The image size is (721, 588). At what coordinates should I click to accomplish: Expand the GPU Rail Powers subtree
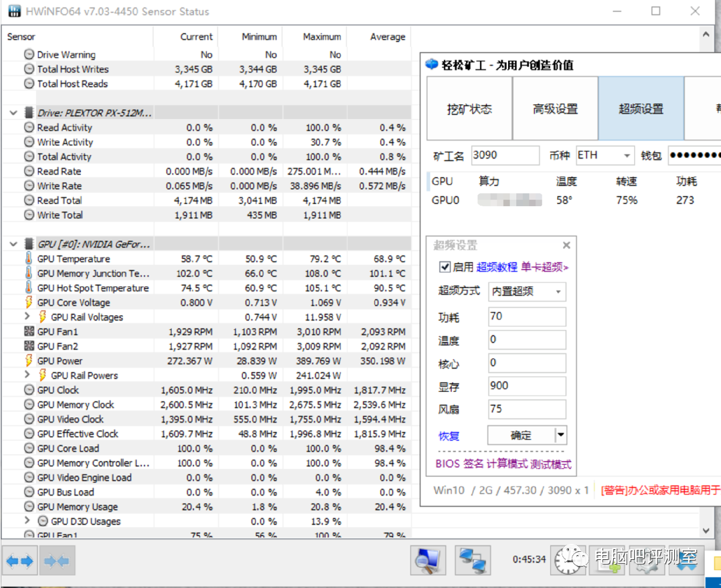pos(27,375)
